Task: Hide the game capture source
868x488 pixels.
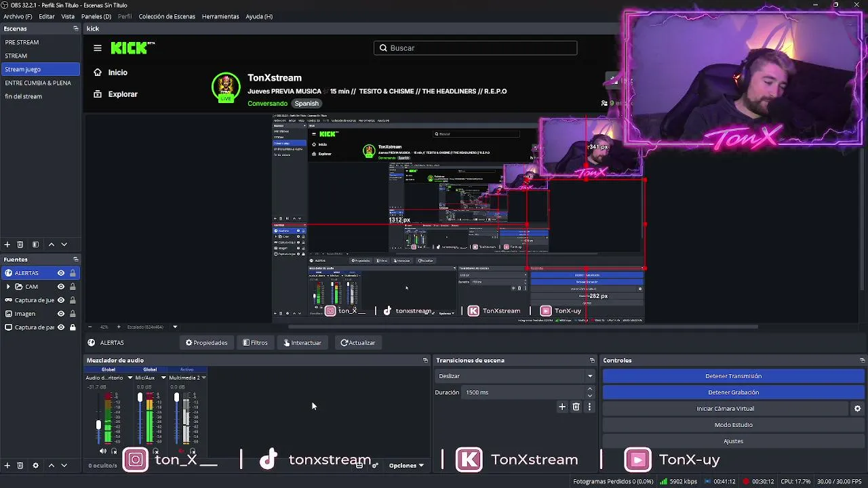Action: pos(61,300)
